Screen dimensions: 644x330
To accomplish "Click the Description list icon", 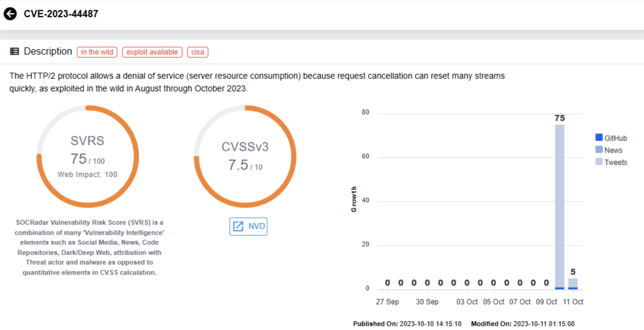I will (x=14, y=51).
